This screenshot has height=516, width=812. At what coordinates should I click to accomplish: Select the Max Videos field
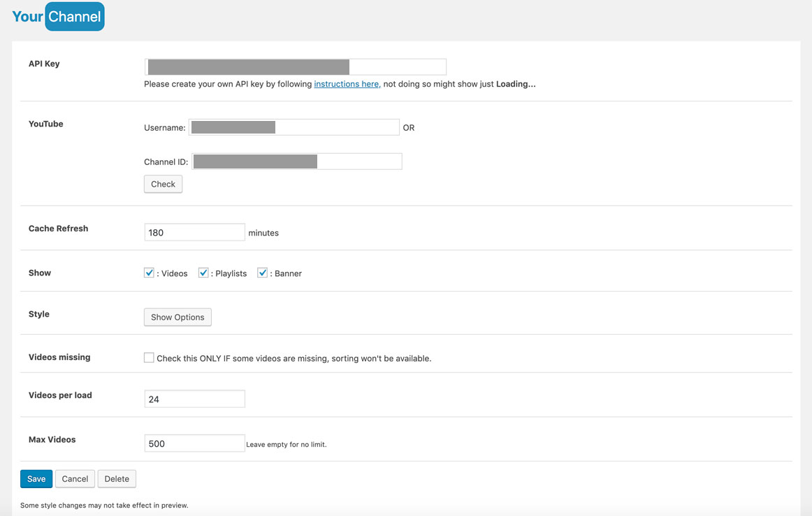(194, 443)
